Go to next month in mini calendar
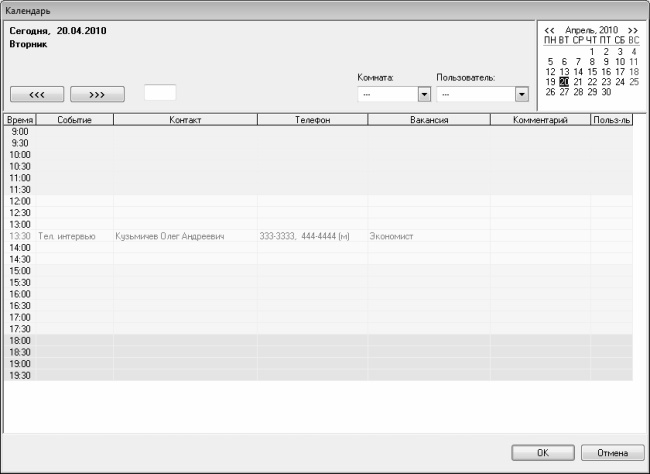 pyautogui.click(x=632, y=30)
